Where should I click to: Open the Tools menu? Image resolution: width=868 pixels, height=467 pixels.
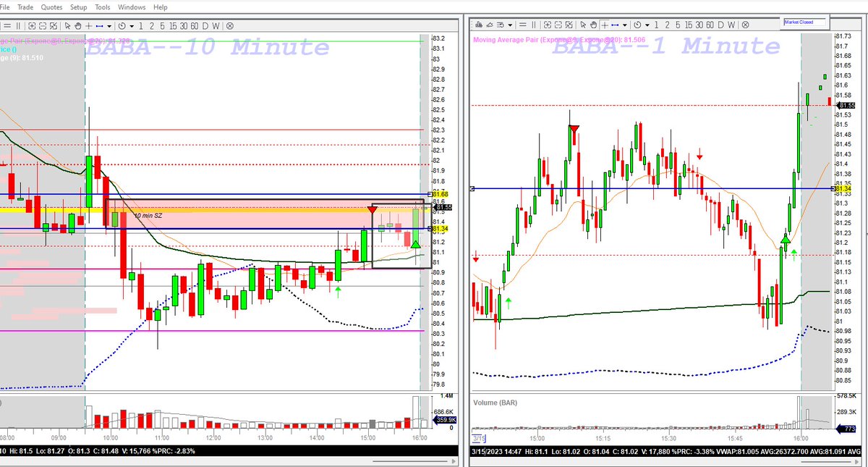(x=103, y=7)
